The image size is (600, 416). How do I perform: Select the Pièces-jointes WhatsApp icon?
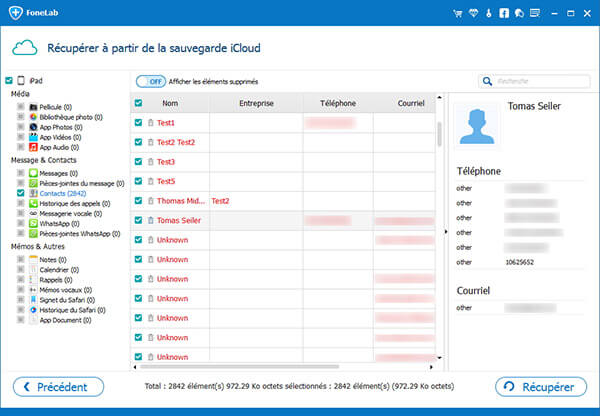[33, 233]
